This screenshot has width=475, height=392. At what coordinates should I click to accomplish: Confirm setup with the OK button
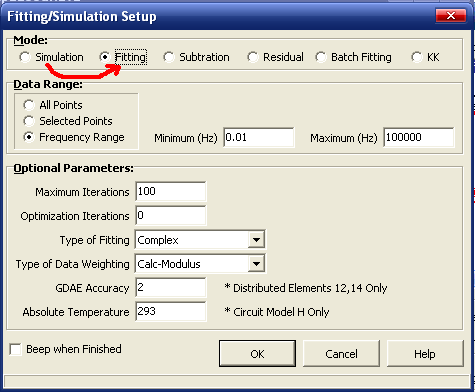click(x=257, y=354)
